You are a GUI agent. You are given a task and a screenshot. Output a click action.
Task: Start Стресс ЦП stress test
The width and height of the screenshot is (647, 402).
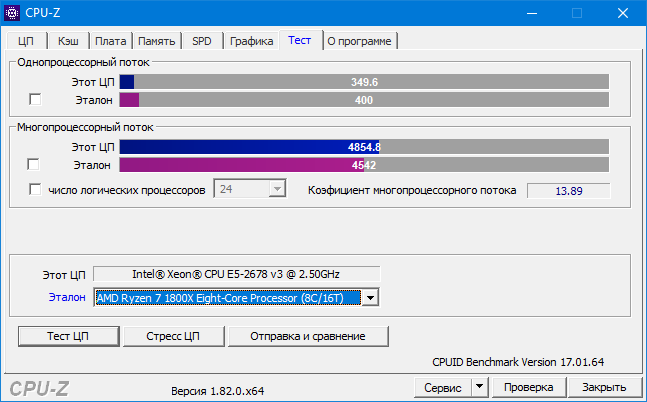point(173,336)
